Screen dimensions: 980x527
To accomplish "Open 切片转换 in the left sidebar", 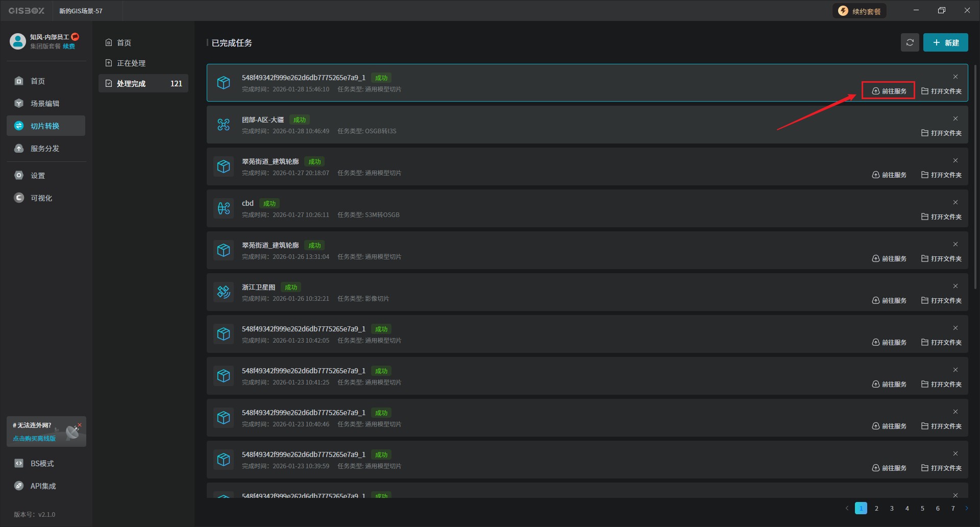I will coord(45,126).
